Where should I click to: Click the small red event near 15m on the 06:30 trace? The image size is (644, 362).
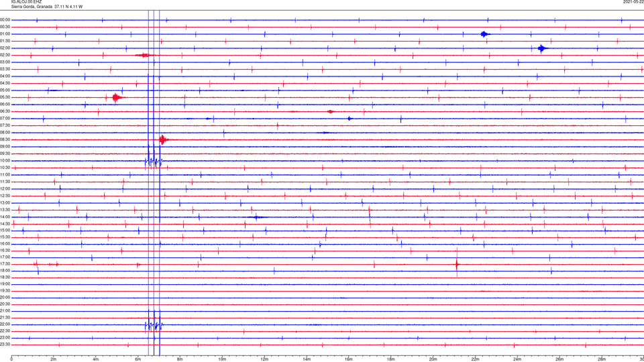[x=331, y=112]
